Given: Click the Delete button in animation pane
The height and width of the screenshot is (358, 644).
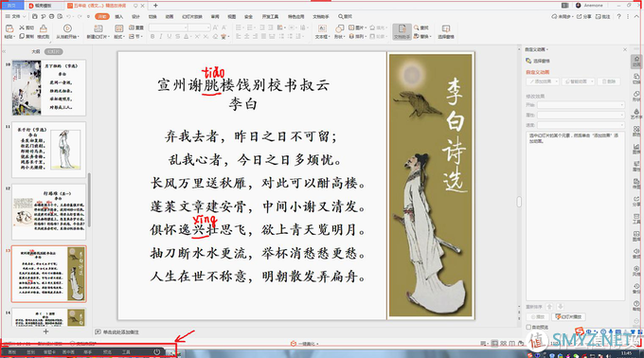Looking at the screenshot, I should coord(609,81).
